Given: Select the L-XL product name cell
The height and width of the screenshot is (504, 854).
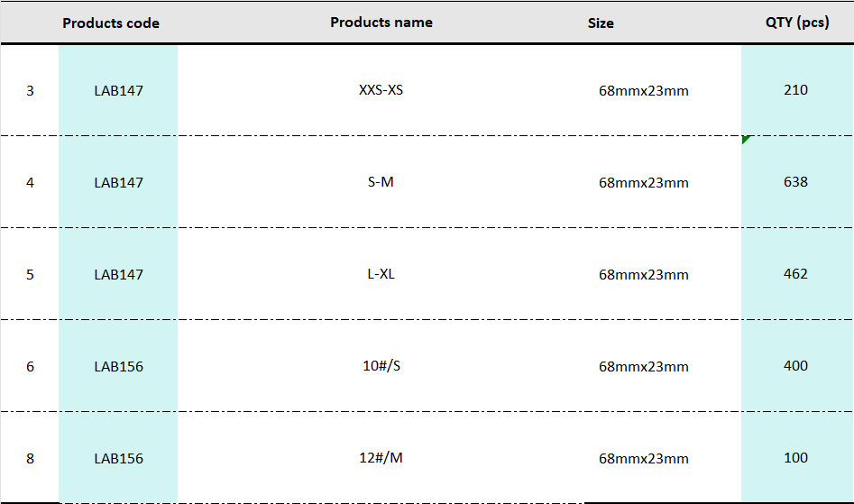Looking at the screenshot, I should tap(381, 274).
